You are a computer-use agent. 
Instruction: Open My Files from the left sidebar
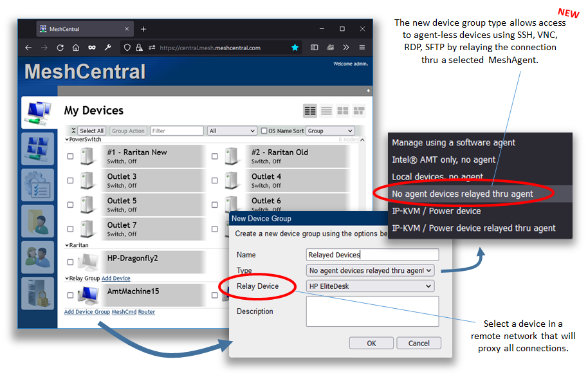[39, 222]
